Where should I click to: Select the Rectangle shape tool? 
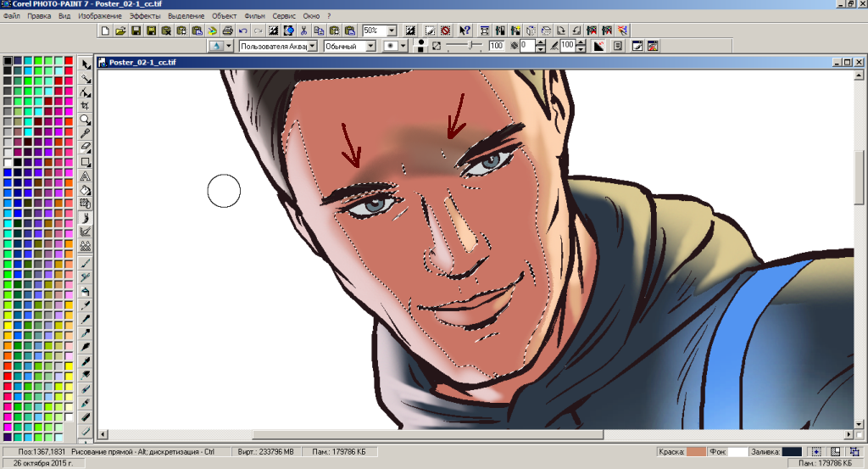tap(86, 162)
